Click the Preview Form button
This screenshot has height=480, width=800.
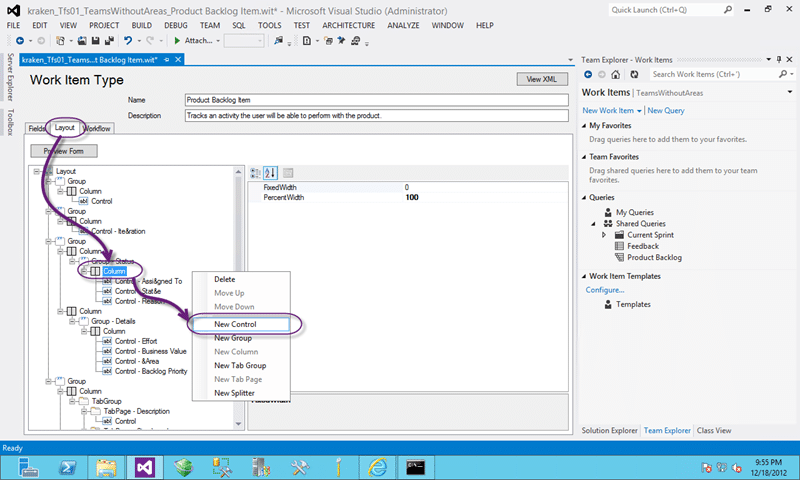tap(64, 151)
